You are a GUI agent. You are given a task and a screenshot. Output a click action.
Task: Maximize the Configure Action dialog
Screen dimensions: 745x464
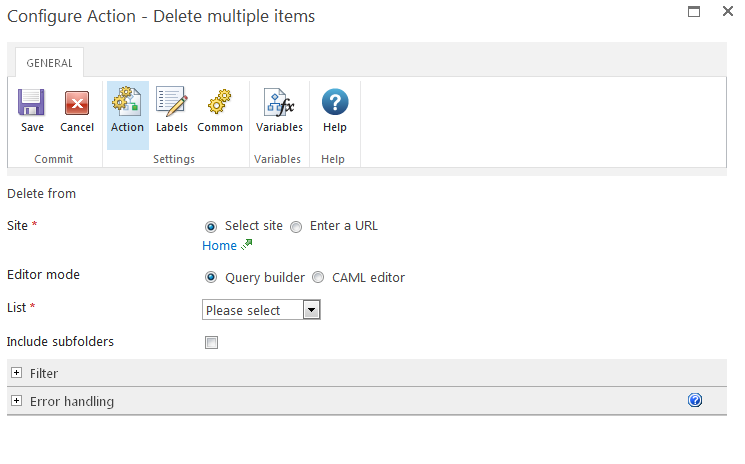pyautogui.click(x=693, y=12)
